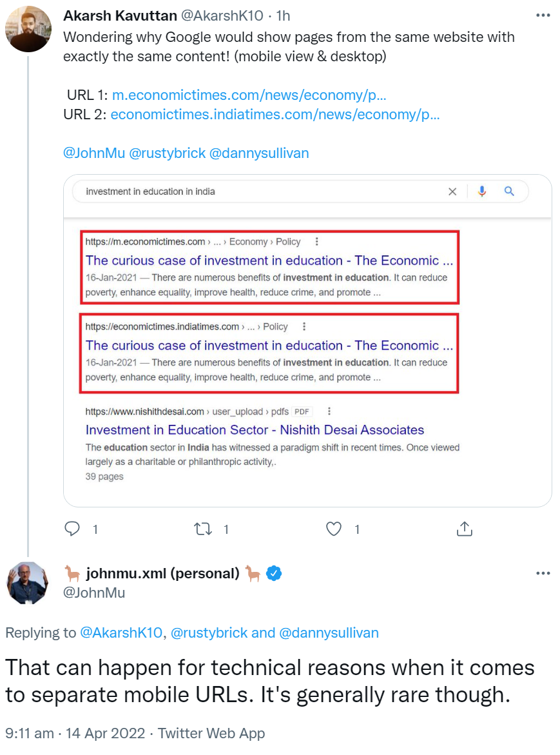This screenshot has width=560, height=755.
Task: Open three-dot menu beside nishithdesai.com result
Action: [x=329, y=411]
